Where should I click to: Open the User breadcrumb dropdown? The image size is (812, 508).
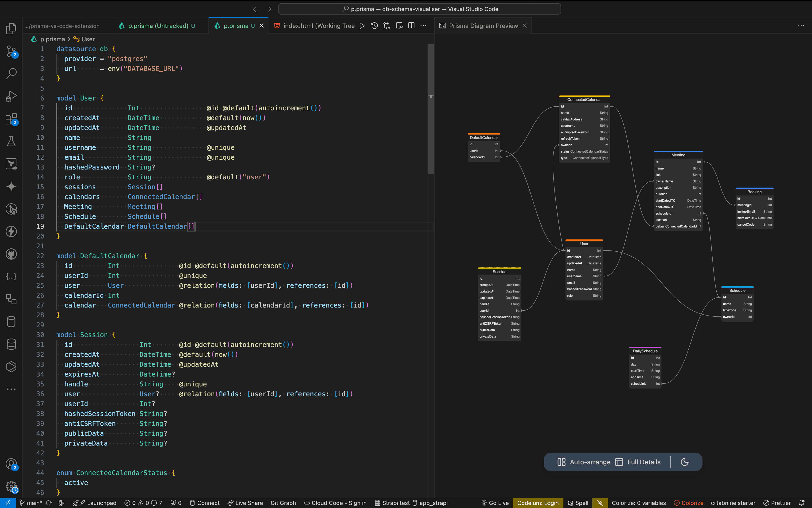(88, 39)
